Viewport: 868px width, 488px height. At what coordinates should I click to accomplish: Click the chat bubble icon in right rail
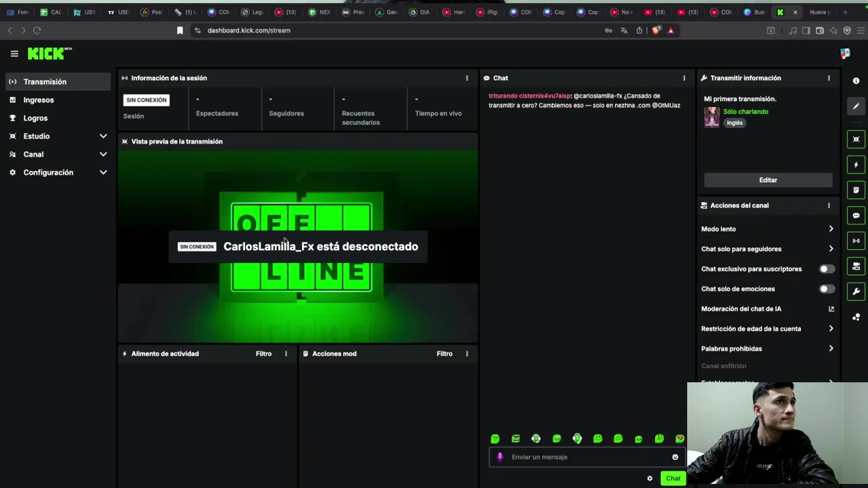point(856,216)
